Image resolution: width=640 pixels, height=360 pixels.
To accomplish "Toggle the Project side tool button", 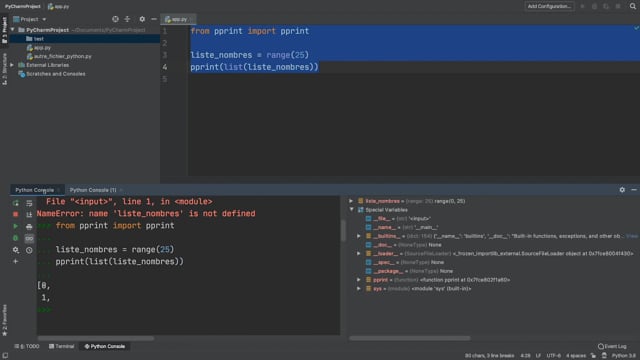I will click(x=4, y=30).
